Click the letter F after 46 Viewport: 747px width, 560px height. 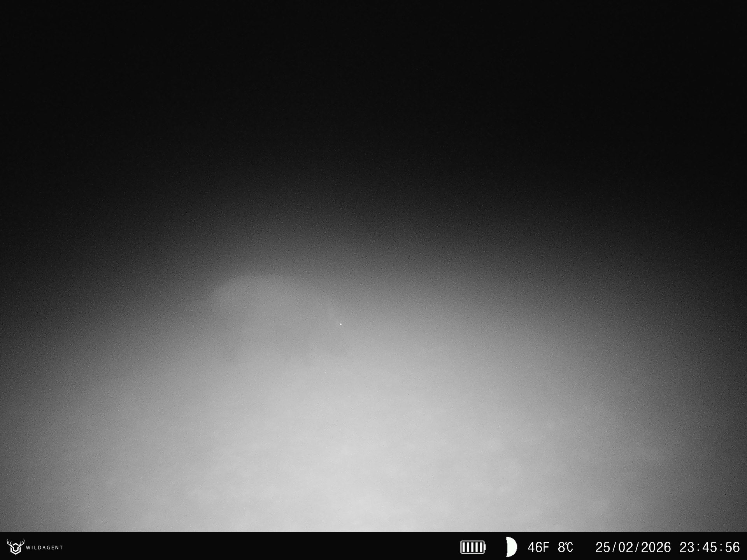click(545, 547)
